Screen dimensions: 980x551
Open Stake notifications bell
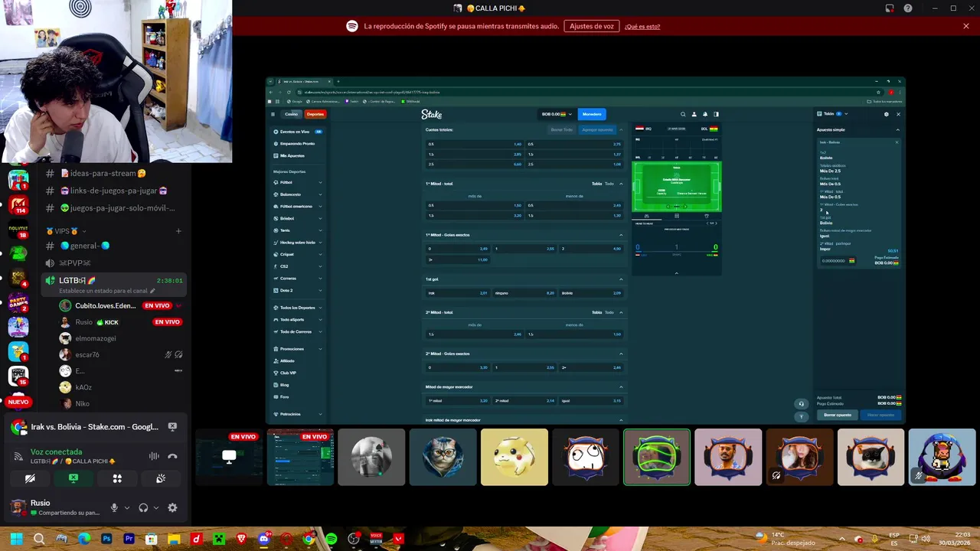click(705, 114)
